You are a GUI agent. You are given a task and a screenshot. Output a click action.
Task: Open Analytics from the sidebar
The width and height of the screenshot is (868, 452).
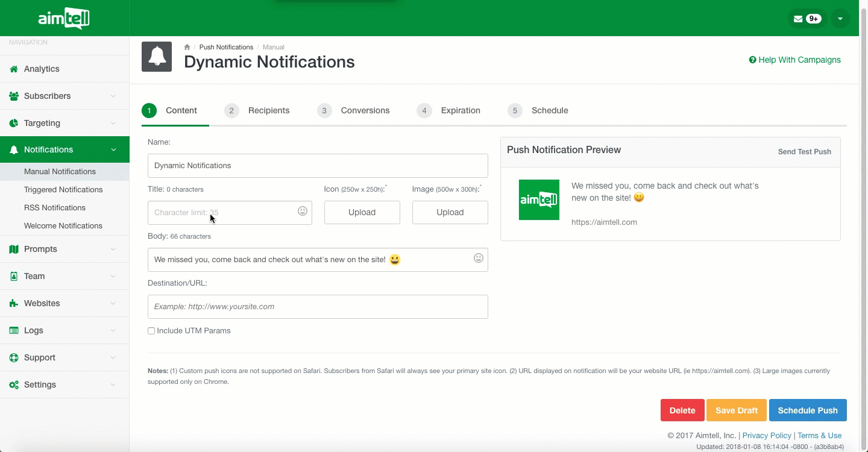42,69
